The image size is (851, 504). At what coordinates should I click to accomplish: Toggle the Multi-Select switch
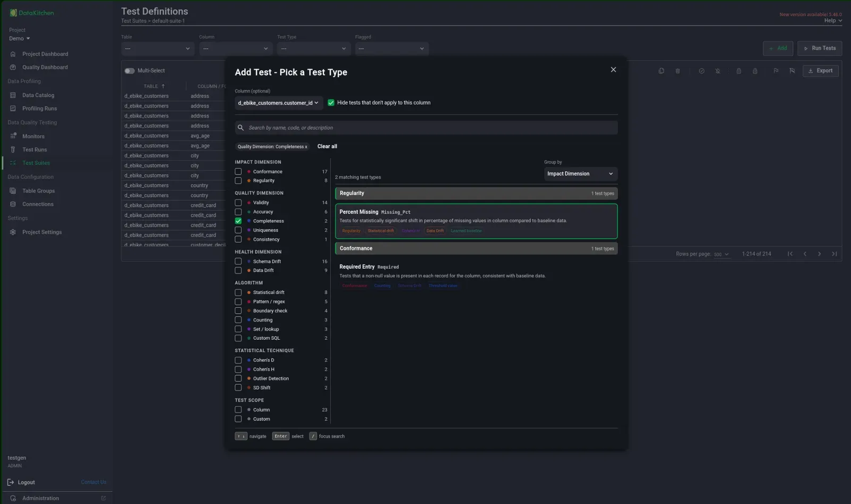pyautogui.click(x=130, y=71)
